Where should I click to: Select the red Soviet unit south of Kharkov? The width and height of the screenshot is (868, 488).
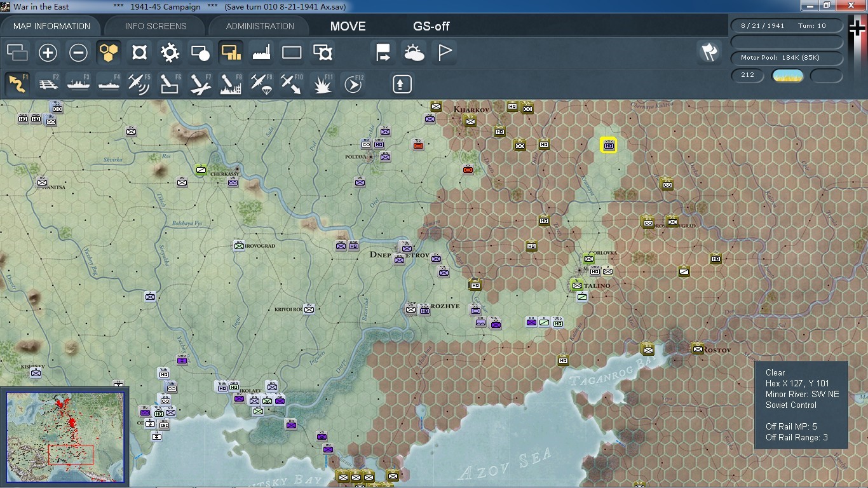coord(468,169)
